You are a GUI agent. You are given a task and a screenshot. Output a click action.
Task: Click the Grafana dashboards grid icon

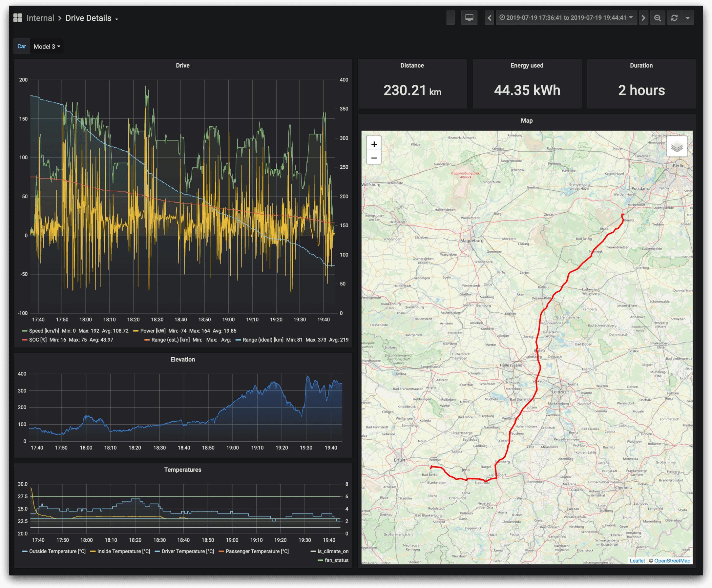pos(18,18)
